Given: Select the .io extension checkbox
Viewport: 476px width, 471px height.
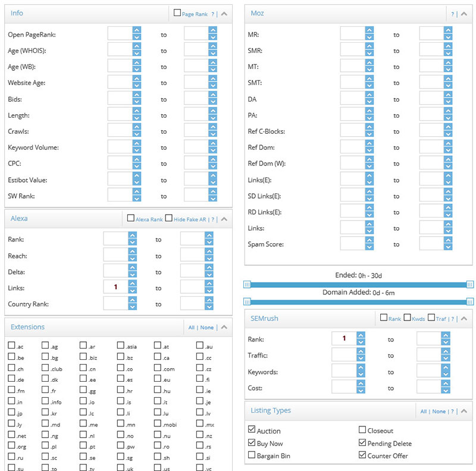Looking at the screenshot, I should [x=83, y=401].
